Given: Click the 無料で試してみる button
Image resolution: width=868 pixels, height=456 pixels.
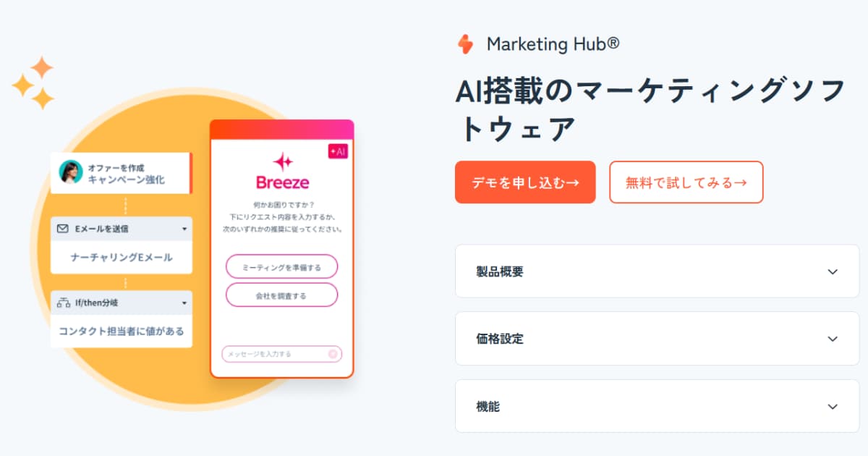Looking at the screenshot, I should click(x=686, y=182).
